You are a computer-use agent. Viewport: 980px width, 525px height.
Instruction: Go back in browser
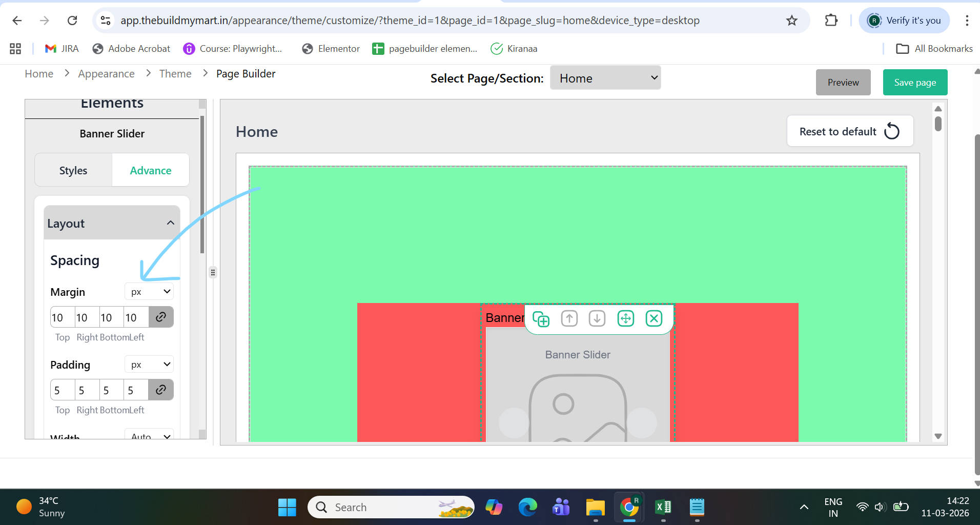pyautogui.click(x=17, y=21)
